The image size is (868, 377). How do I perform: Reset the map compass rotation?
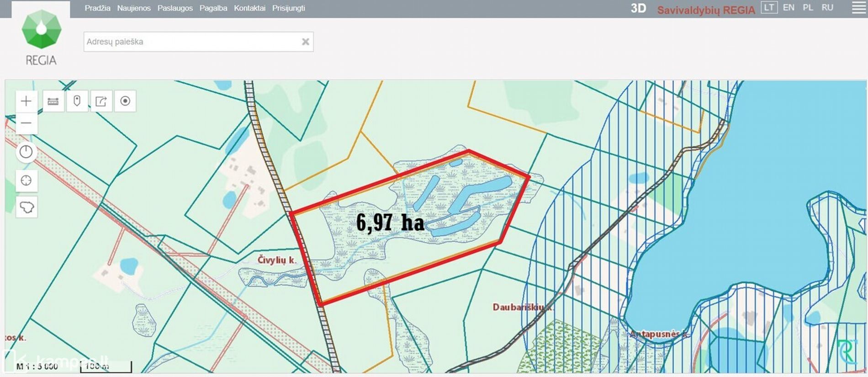click(26, 152)
